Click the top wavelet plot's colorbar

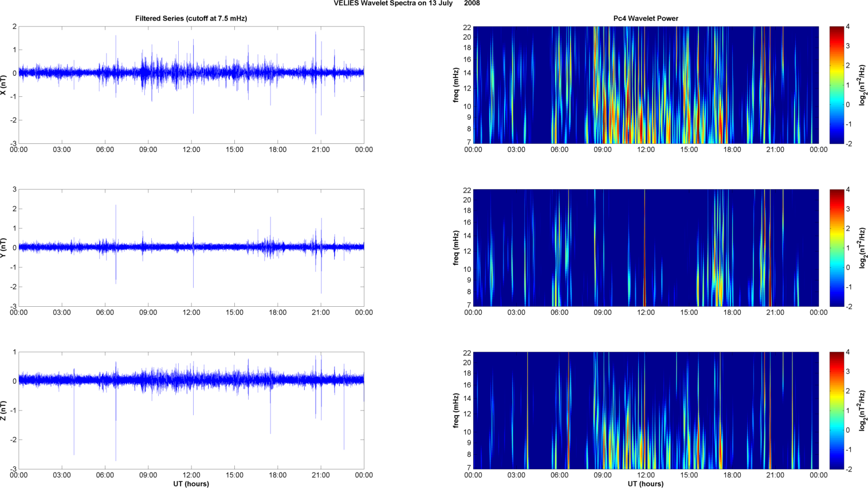(836, 85)
